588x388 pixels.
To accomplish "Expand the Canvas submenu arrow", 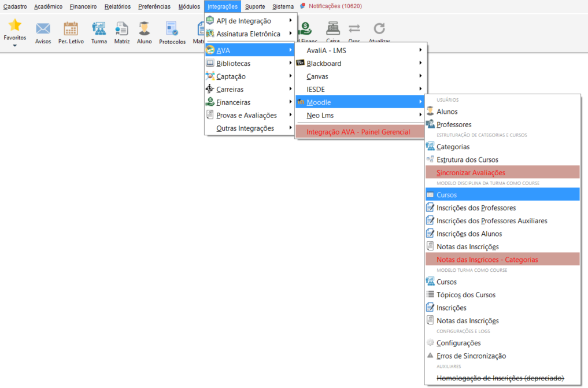I will (x=420, y=76).
